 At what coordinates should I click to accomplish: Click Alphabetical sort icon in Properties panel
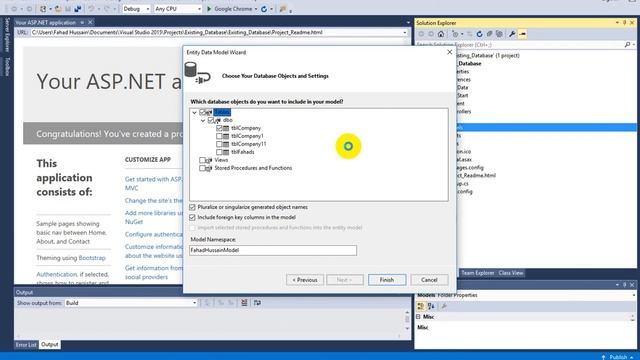click(431, 306)
